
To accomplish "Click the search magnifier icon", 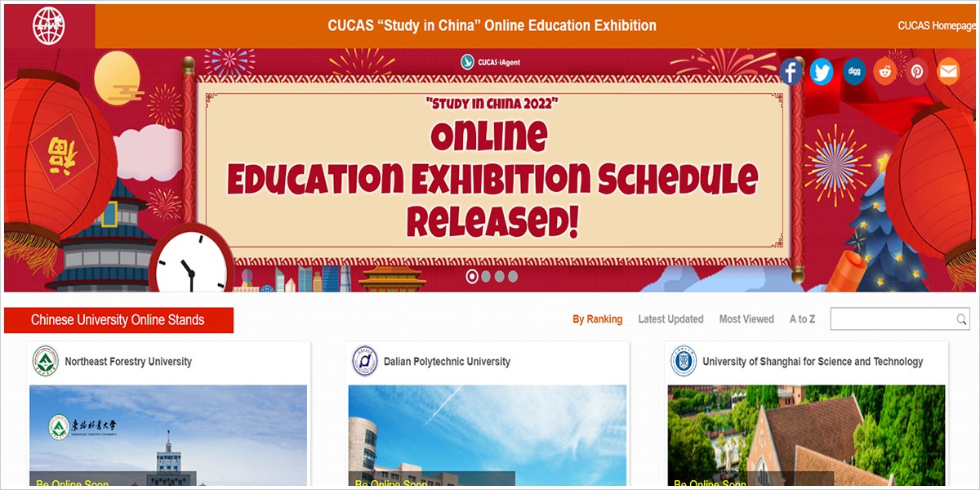I will point(962,319).
